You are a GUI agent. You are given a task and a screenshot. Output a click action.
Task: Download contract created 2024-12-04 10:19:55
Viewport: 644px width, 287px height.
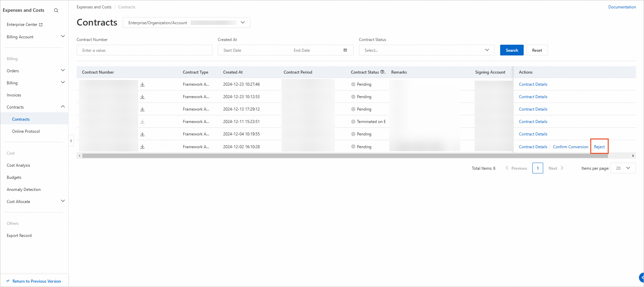143,134
